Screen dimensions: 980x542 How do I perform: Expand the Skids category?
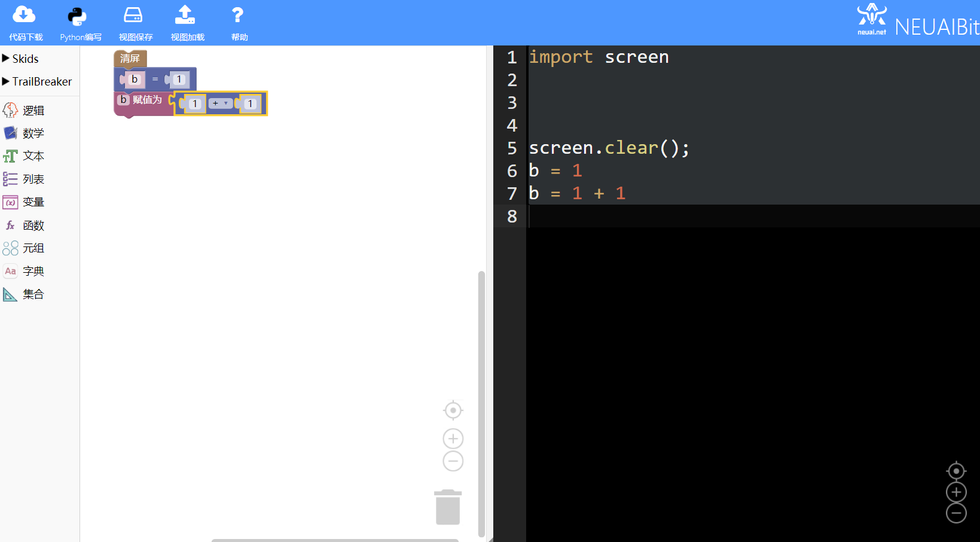[x=21, y=59]
